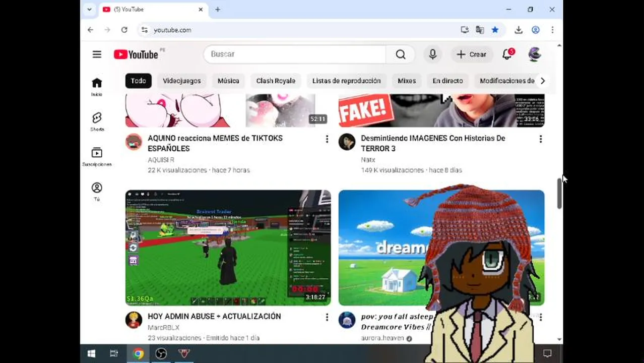
Task: Open Desmintiendo IMAGENES Con Historias De TERROR 3
Action: (x=433, y=143)
